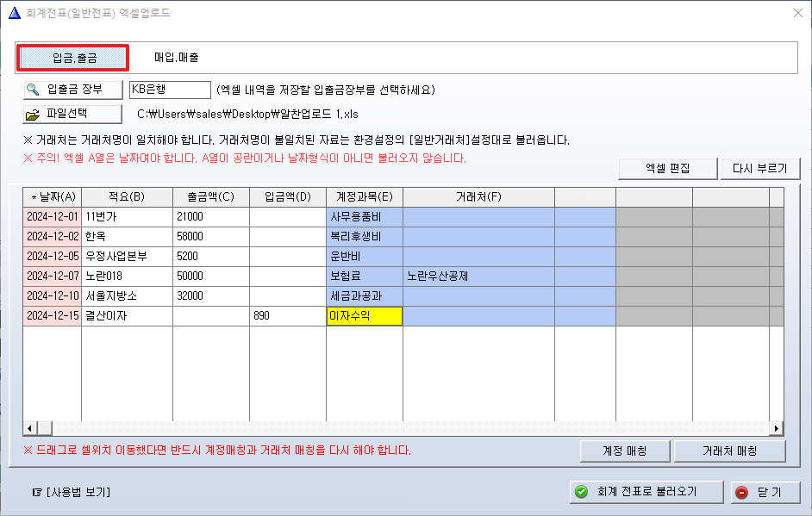The height and width of the screenshot is (516, 812).
Task: Click the 11번가 description cell
Action: pos(127,217)
